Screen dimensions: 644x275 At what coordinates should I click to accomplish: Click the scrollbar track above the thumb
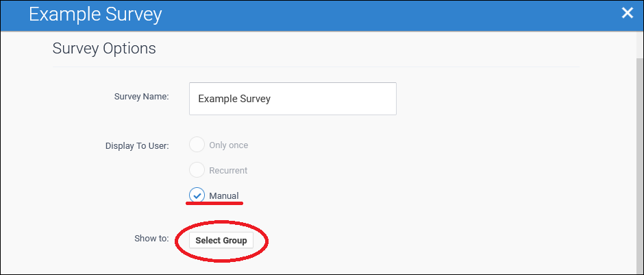point(639,45)
